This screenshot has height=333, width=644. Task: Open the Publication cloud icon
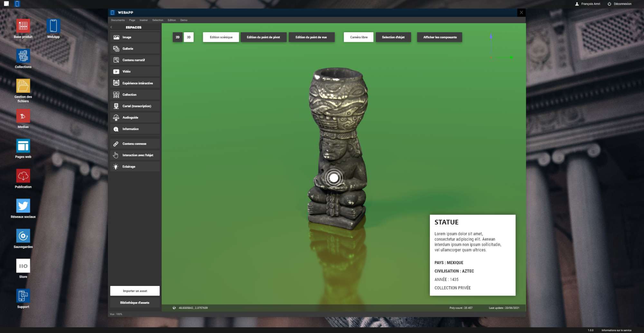23,176
